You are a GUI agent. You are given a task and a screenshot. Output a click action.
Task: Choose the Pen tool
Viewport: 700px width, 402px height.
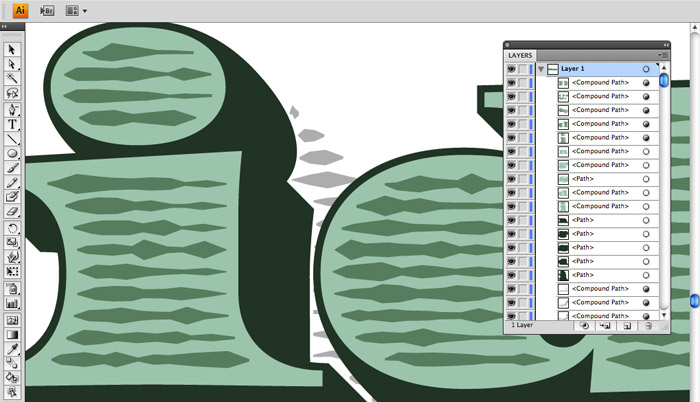click(13, 109)
